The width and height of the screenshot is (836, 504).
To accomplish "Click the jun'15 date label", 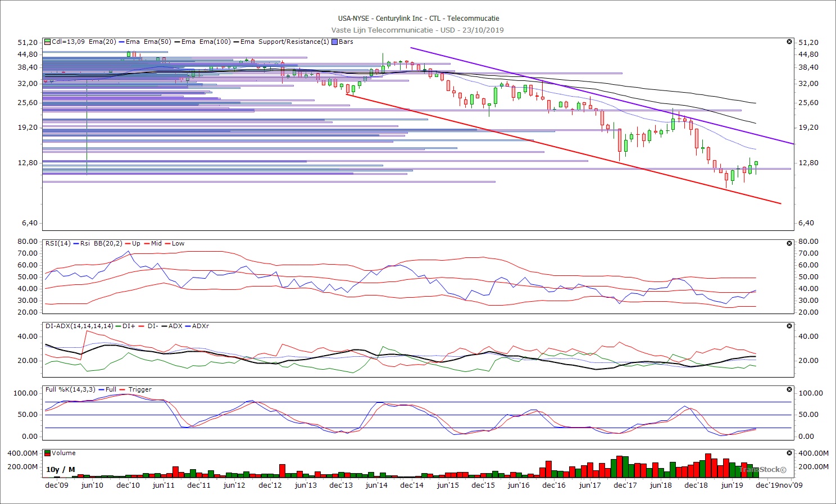I will 448,485.
